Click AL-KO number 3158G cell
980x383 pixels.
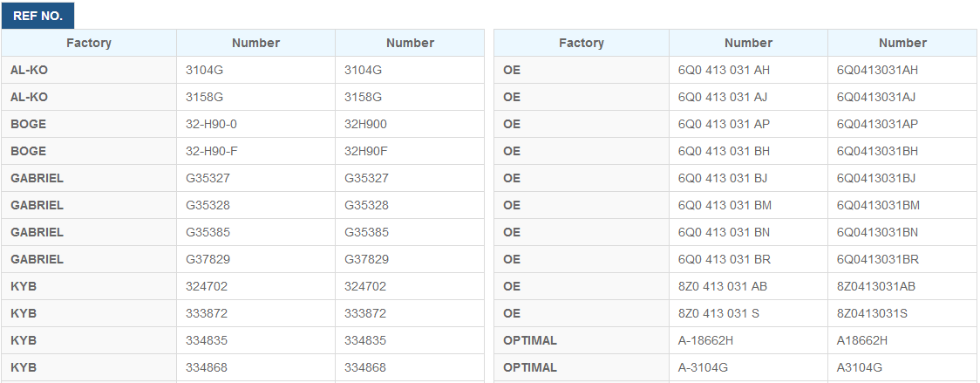tap(255, 97)
